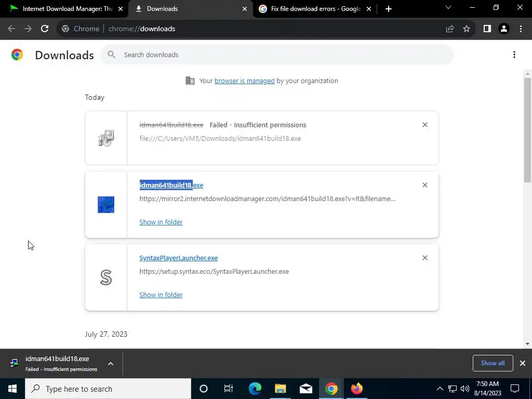
Task: Bookmark this tab with the star icon
Action: click(x=467, y=29)
